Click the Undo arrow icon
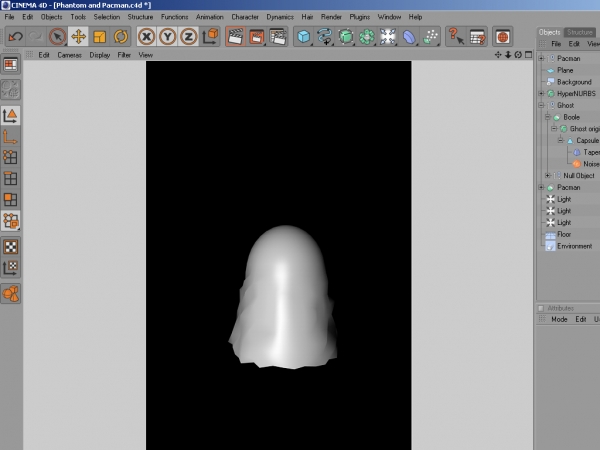The image size is (600, 450). (16, 37)
